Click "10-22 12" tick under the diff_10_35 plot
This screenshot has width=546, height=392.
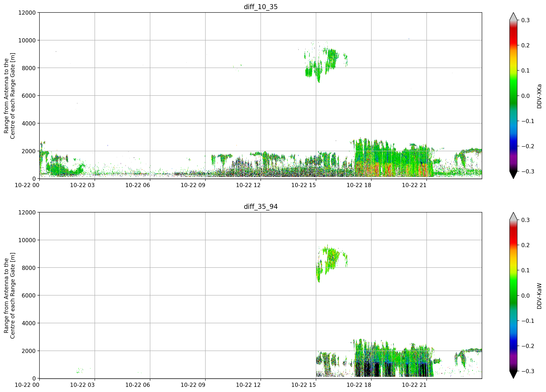coord(248,185)
